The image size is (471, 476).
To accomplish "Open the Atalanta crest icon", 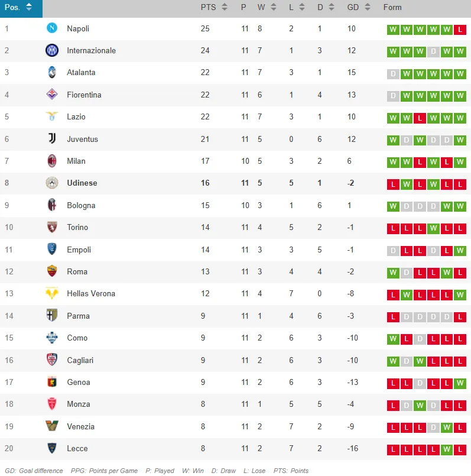I will click(x=52, y=72).
